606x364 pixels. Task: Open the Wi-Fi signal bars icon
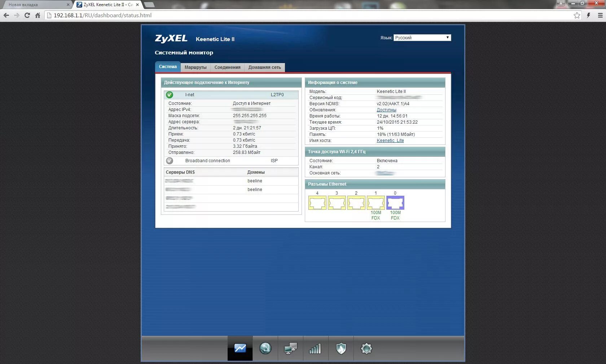316,348
